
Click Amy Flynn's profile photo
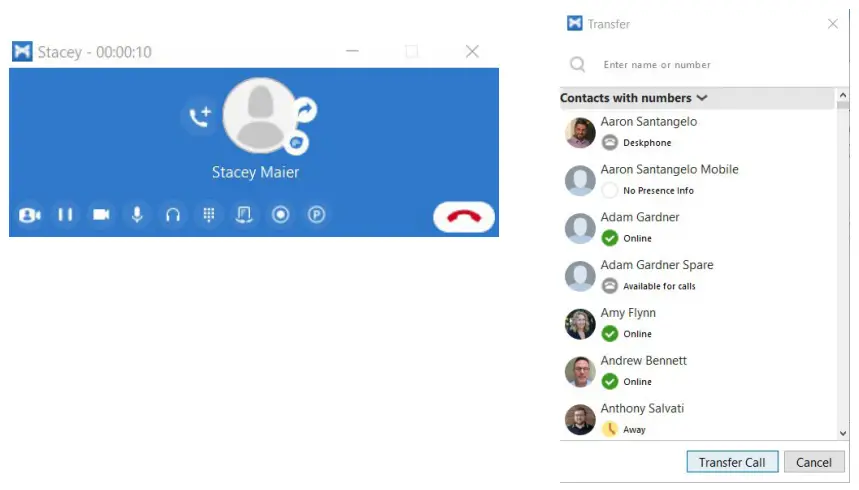click(580, 324)
